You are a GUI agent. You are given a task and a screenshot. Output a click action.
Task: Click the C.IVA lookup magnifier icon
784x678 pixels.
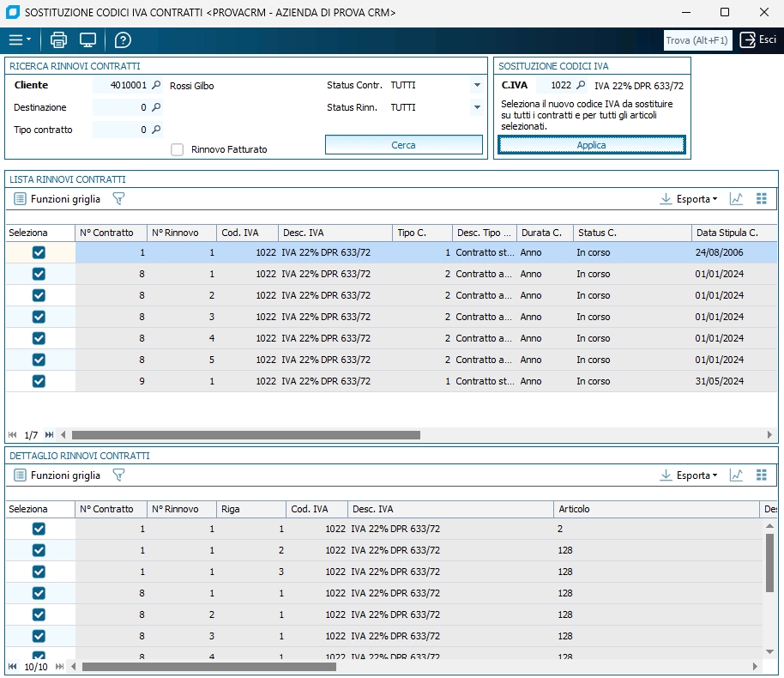click(x=581, y=86)
